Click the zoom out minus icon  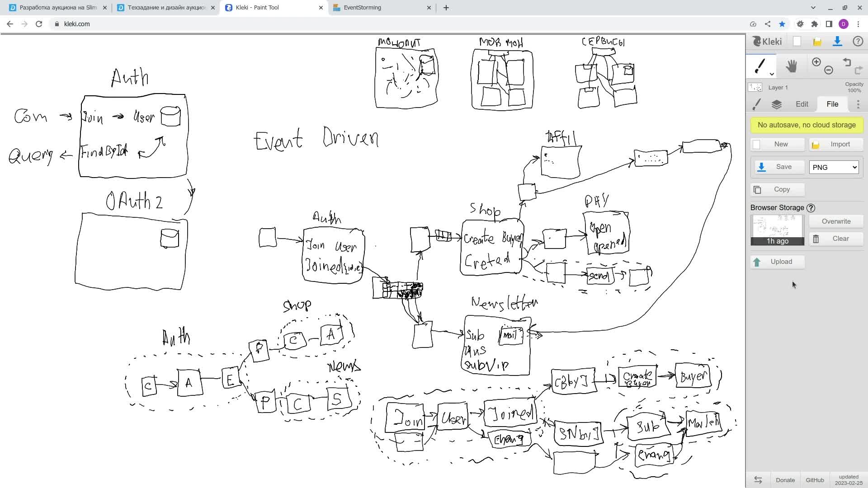[828, 70]
